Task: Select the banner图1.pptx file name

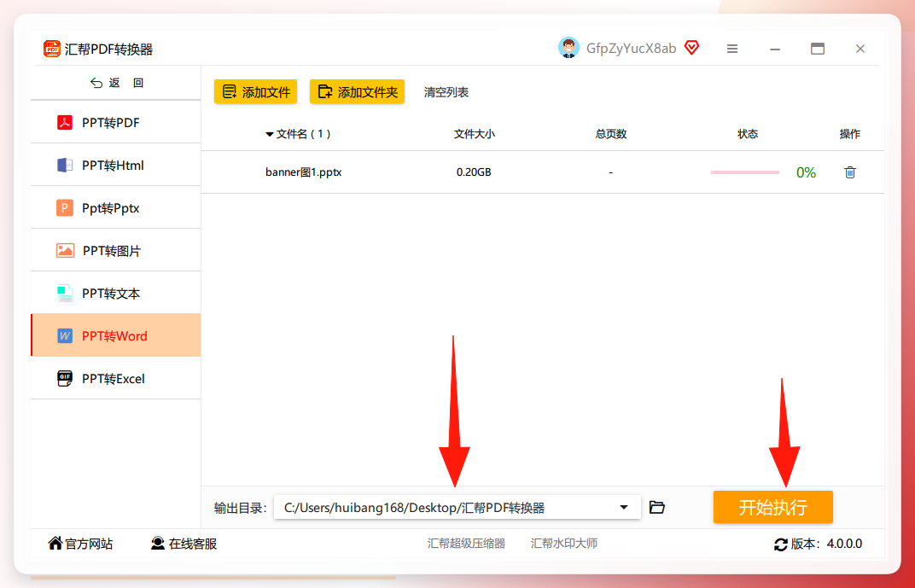Action: point(304,172)
